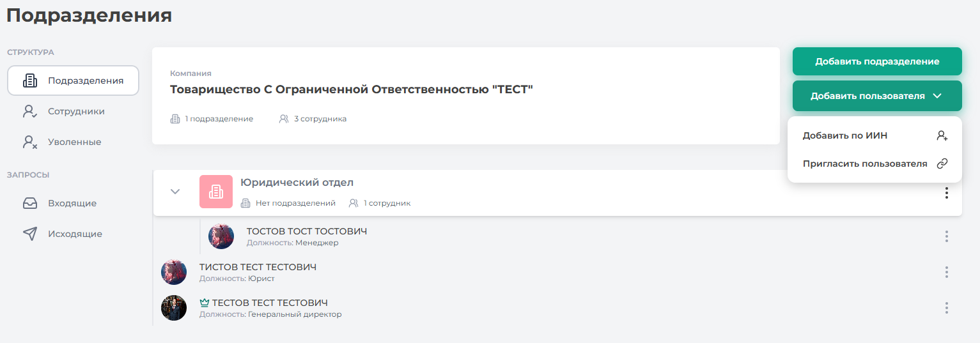Click the link icon beside Пригласить пользователя
Screen dimensions: 980x343
click(x=942, y=164)
